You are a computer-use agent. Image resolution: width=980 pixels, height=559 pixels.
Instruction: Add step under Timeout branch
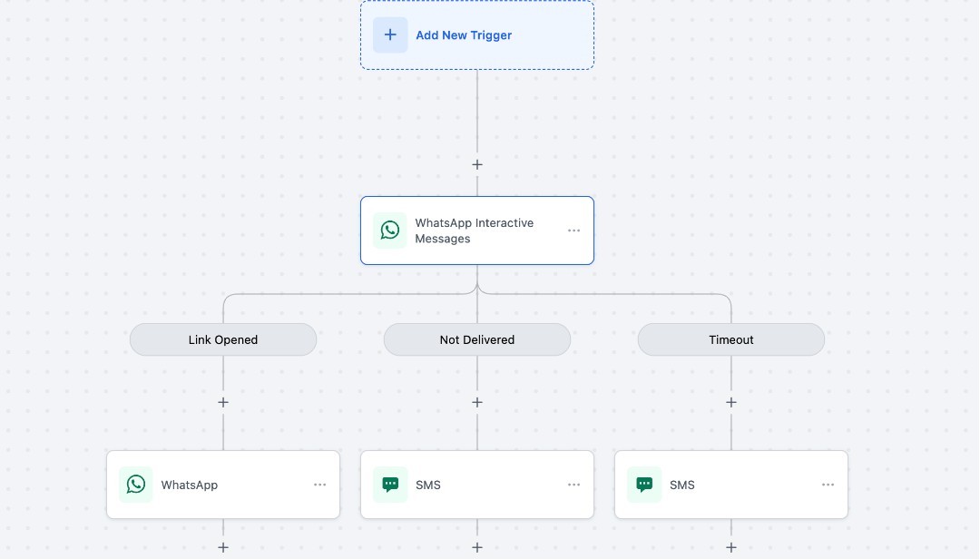731,402
